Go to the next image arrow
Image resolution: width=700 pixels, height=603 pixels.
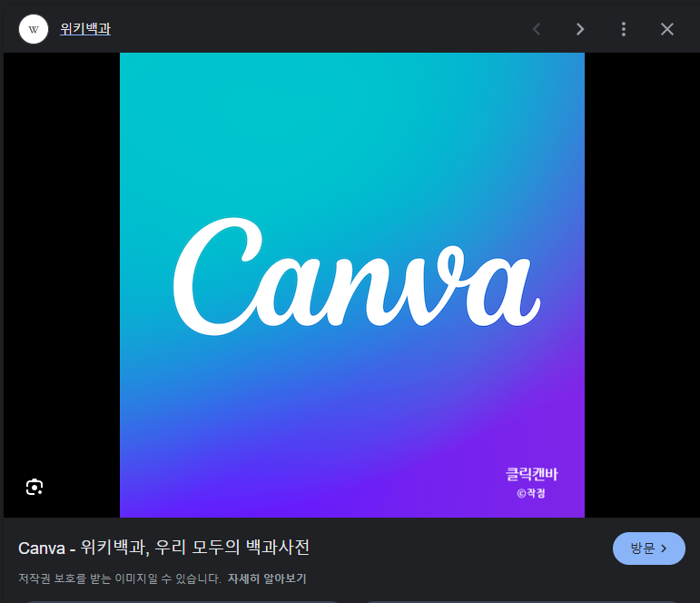click(x=580, y=29)
